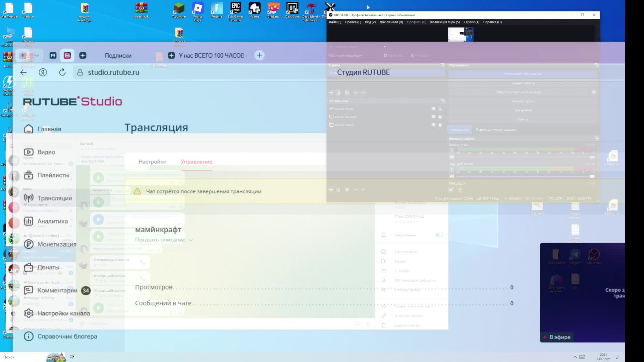Unlock the Захват экрана source lock
The height and width of the screenshot is (362, 644).
click(x=440, y=117)
